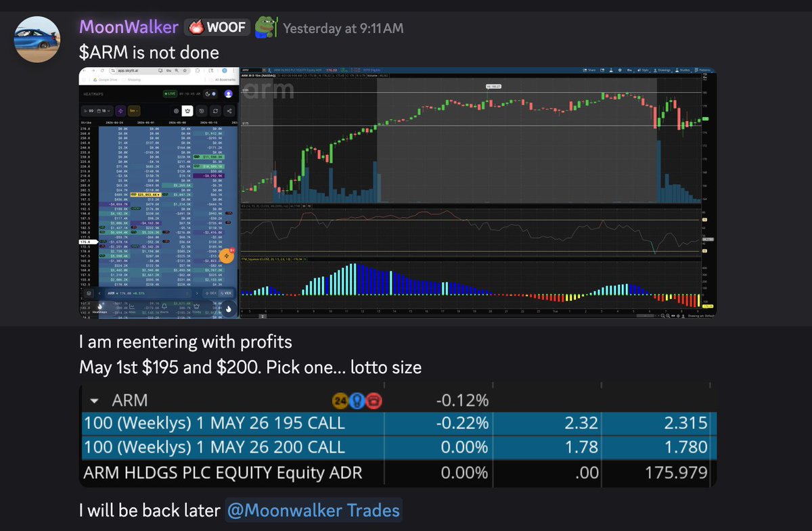
Task: Select the 1 MAY 26 200 CALL row
Action: tap(398, 447)
